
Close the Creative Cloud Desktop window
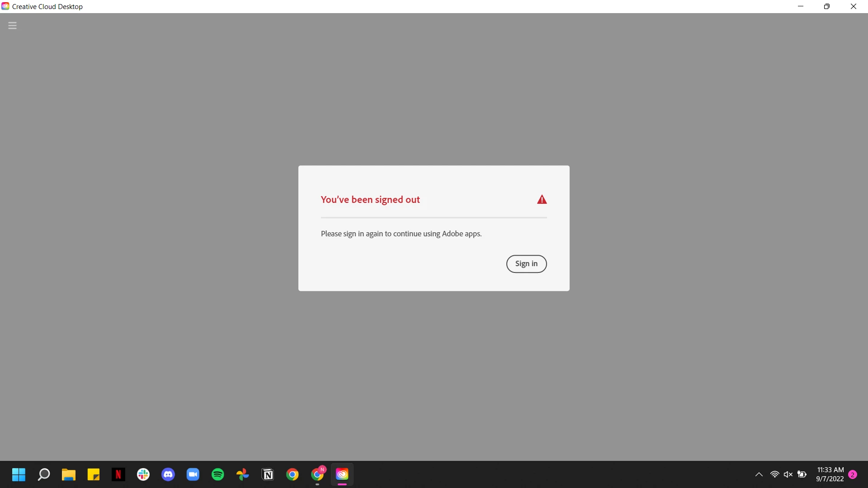click(854, 6)
